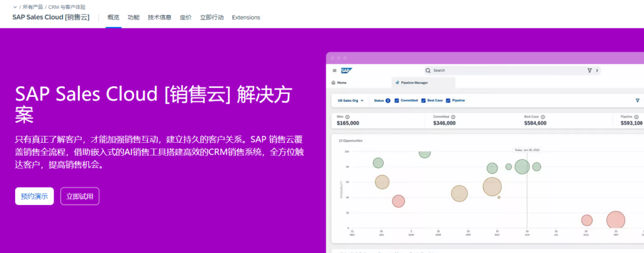The width and height of the screenshot is (644, 253).
Task: Click the large red bubble above SEP
Action: click(616, 220)
